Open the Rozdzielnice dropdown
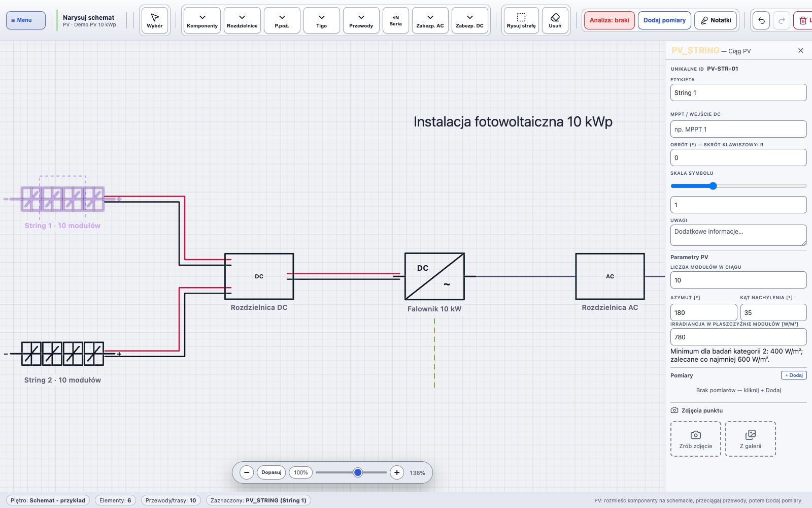Viewport: 812px width, 508px height. (x=242, y=20)
